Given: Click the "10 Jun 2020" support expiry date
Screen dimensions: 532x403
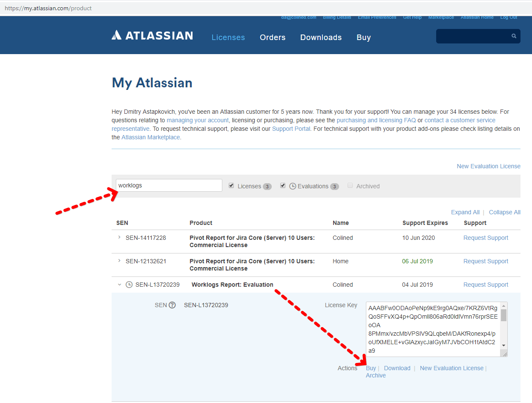Looking at the screenshot, I should click(x=419, y=238).
